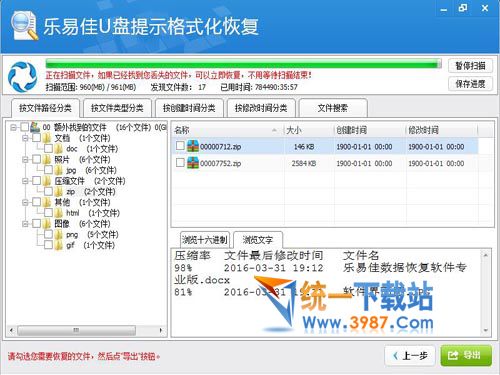Viewport: 500px width, 375px height.
Task: Switch to 按文件类型分类 tab
Action: [117, 108]
